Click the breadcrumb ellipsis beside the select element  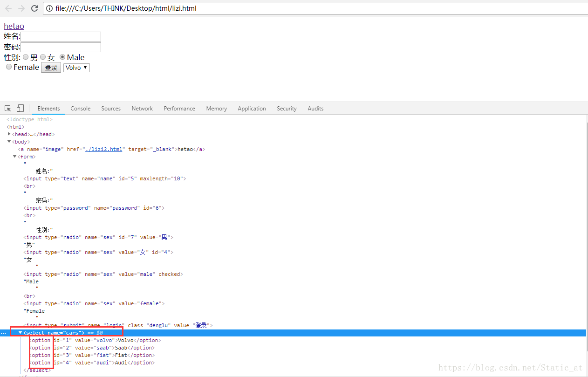(5, 332)
